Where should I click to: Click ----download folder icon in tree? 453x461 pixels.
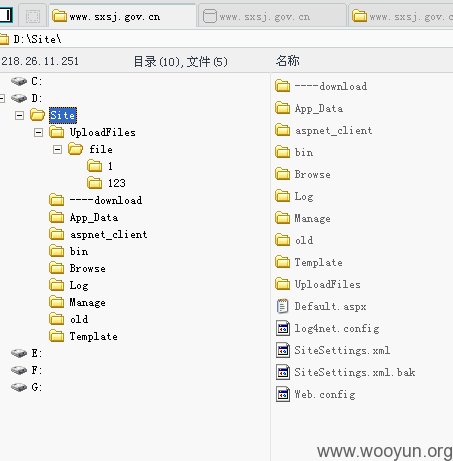tap(57, 200)
